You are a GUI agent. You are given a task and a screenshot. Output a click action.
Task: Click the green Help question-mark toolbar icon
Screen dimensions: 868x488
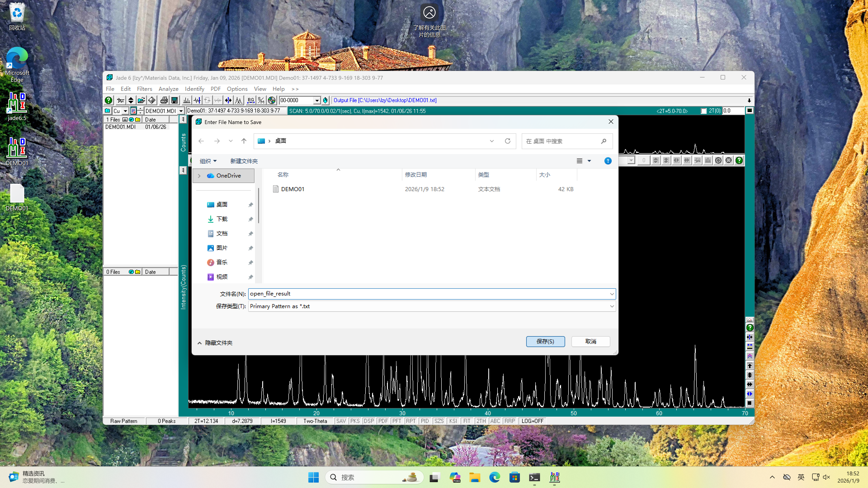(108, 100)
